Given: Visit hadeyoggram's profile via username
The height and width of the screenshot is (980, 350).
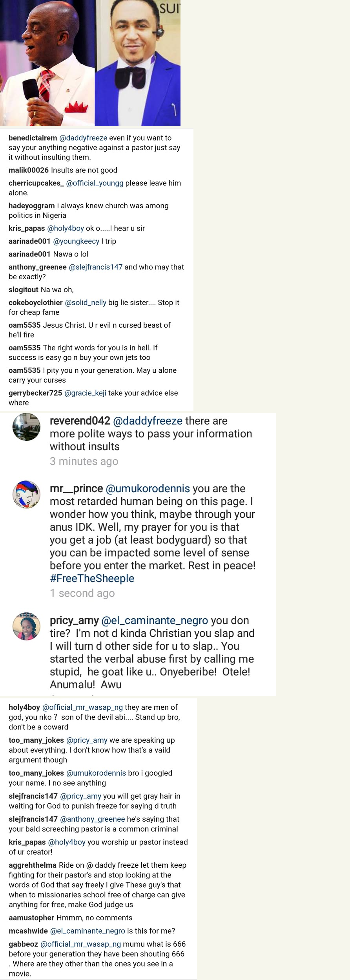Looking at the screenshot, I should point(31,206).
